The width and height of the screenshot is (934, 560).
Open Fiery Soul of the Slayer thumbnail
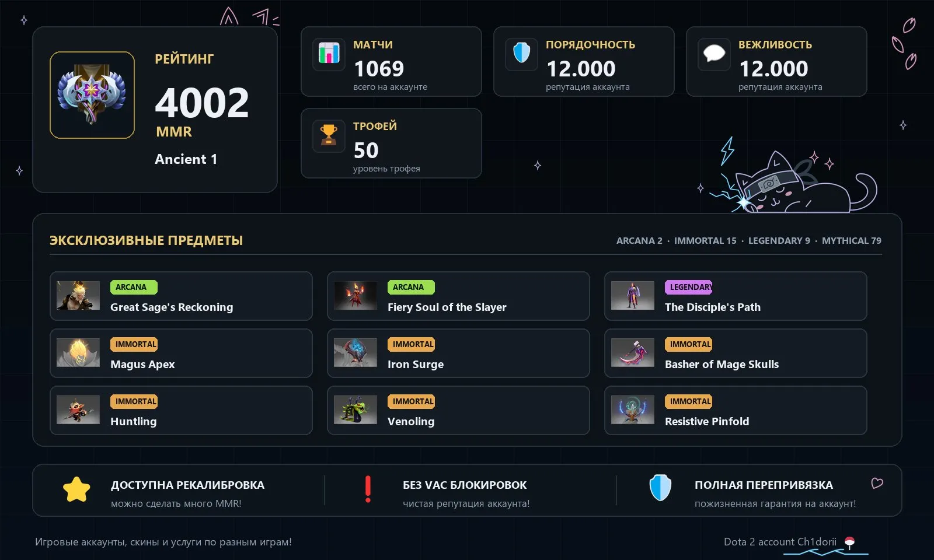click(x=356, y=296)
